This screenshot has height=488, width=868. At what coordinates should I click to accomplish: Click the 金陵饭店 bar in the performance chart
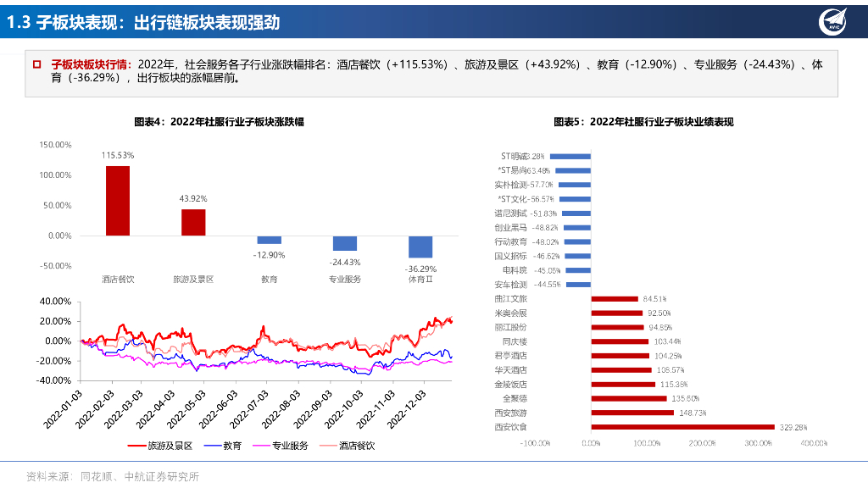(x=623, y=385)
